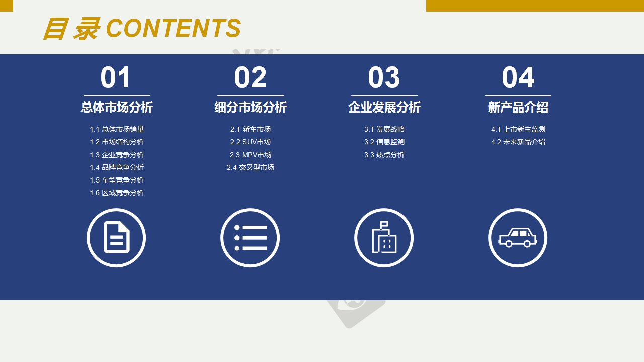Open 3.1 发展战略 entry
The width and height of the screenshot is (644, 362).
point(384,129)
